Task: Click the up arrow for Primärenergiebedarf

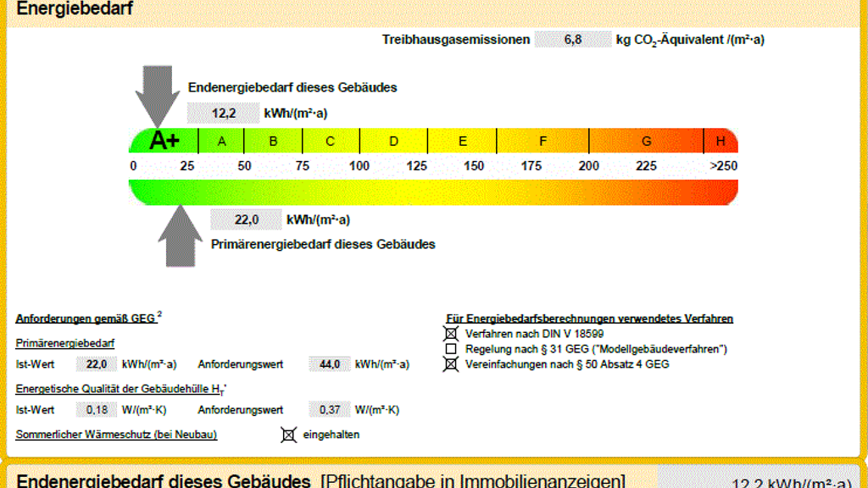Action: (x=180, y=237)
